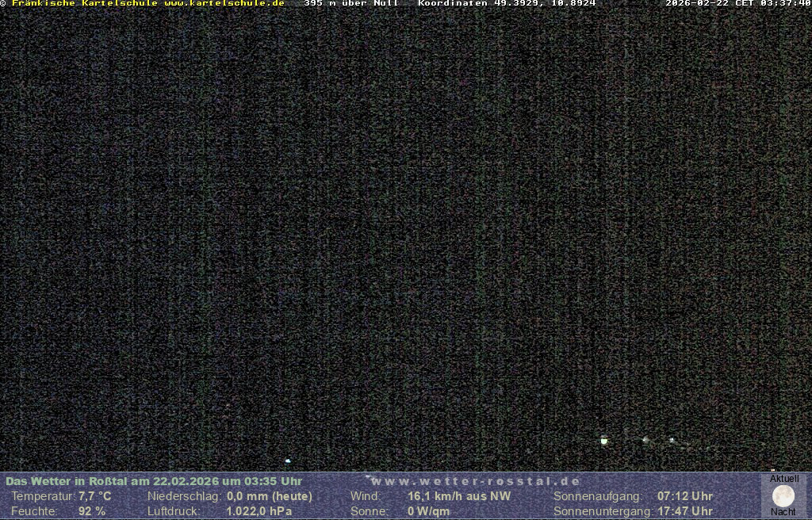Image resolution: width=812 pixels, height=520 pixels.
Task: Select the temperature value 7,7 °C
Action: pyautogui.click(x=94, y=496)
